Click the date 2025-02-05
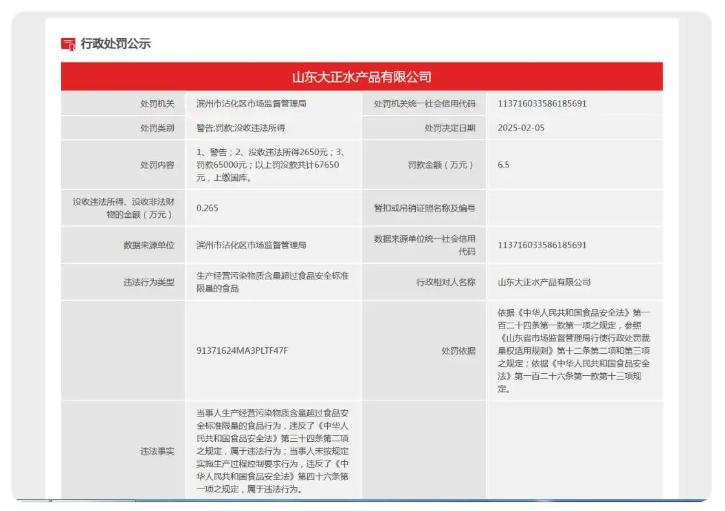Viewport: 725px width, 511px height. [x=521, y=128]
